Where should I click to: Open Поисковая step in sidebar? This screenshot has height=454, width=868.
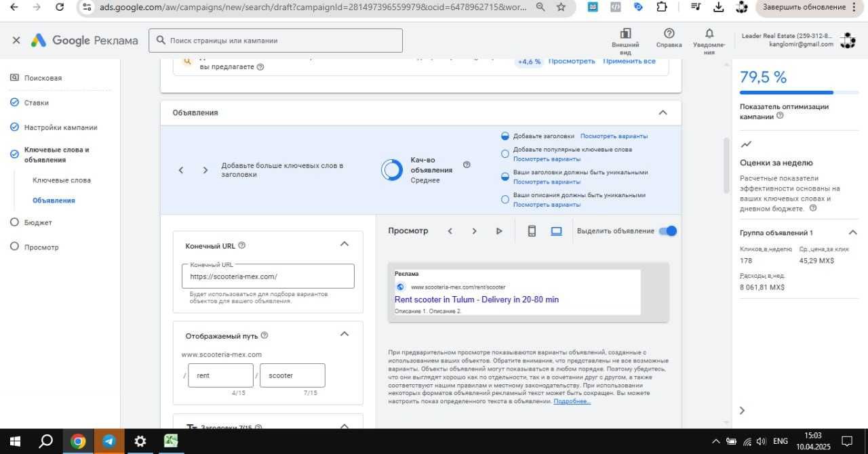43,78
